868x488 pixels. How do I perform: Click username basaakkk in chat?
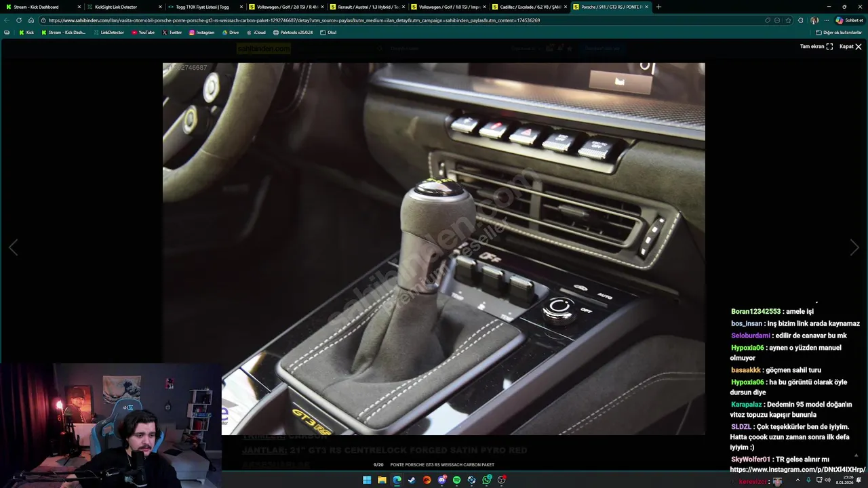click(x=746, y=370)
